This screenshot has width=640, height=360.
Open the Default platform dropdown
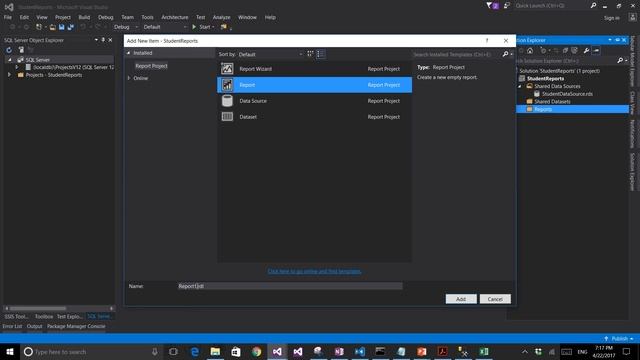tap(164, 27)
